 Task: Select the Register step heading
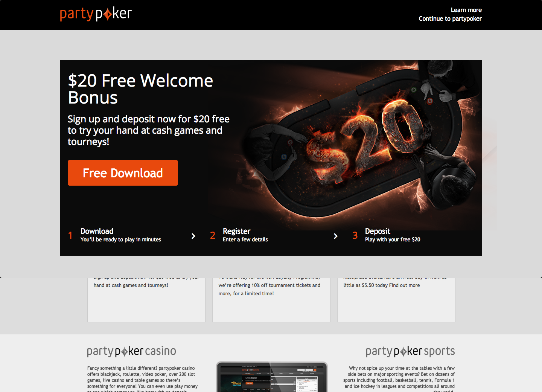pyautogui.click(x=236, y=231)
